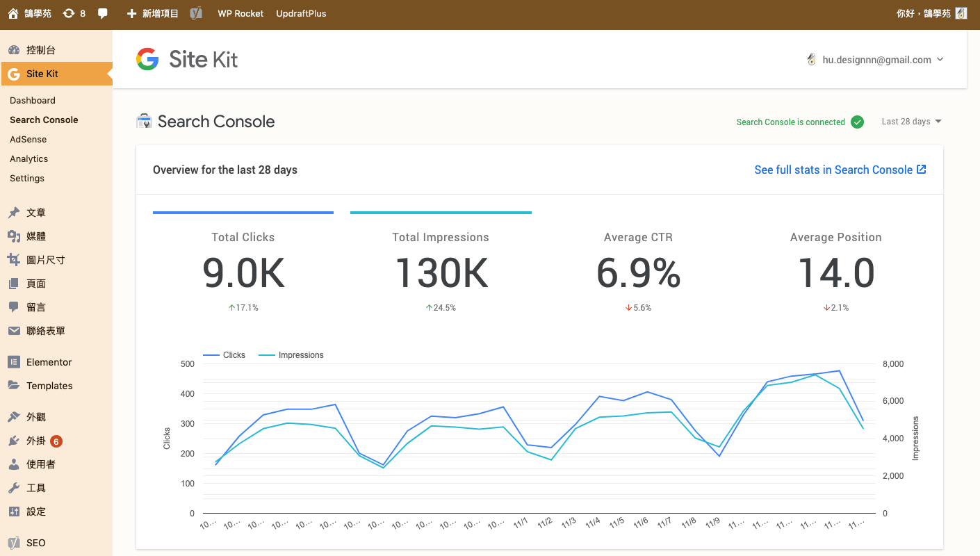The height and width of the screenshot is (556, 980).
Task: Click the 9.0K clicks value
Action: click(243, 273)
